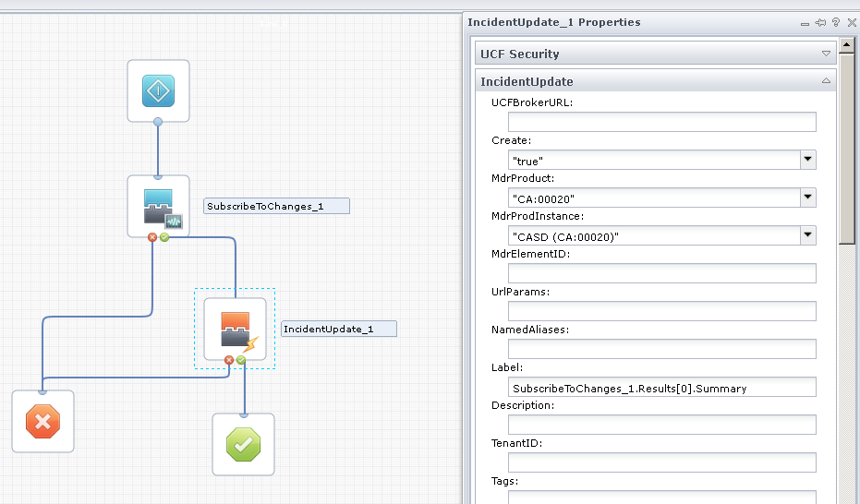The width and height of the screenshot is (860, 504).
Task: Click the properties panel scrollbar up arrow
Action: coord(847,44)
